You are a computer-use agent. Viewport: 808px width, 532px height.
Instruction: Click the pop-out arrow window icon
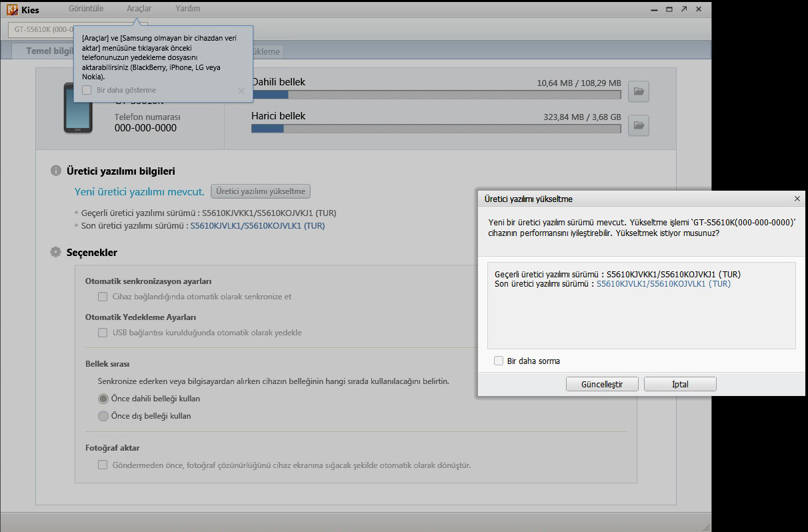(684, 9)
